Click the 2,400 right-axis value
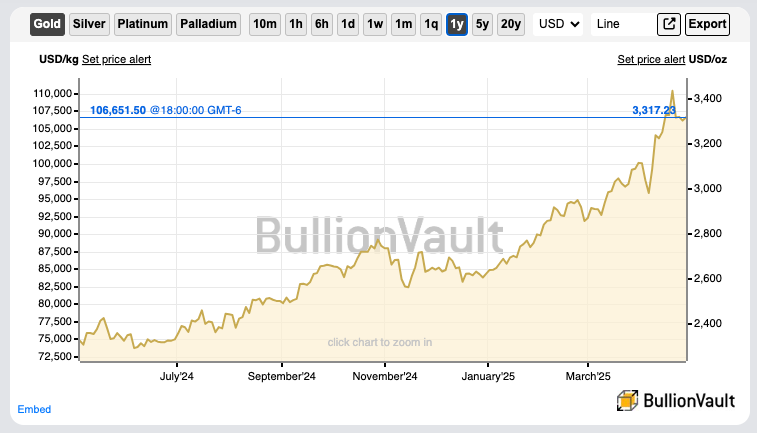Screen dimensions: 757x433 708,323
